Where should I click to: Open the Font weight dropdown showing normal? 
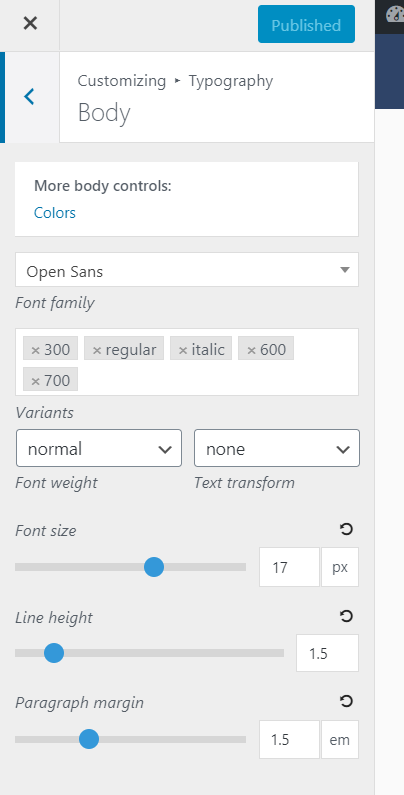[x=99, y=448]
